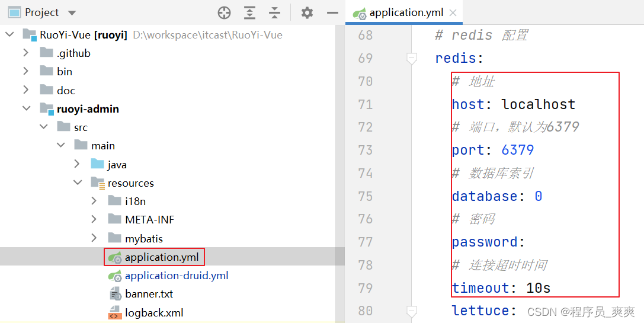Click the '6379' port value on line 73
This screenshot has width=644, height=323.
517,150
